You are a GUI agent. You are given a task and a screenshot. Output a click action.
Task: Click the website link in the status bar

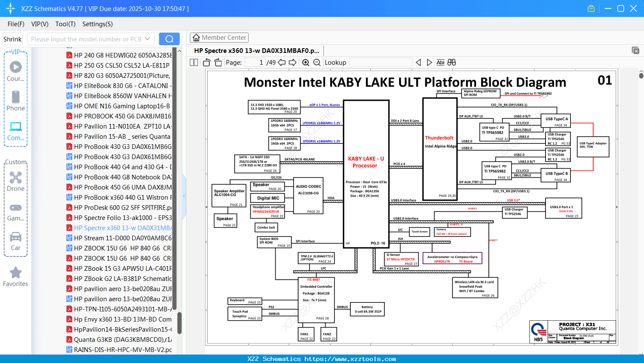tap(350, 359)
